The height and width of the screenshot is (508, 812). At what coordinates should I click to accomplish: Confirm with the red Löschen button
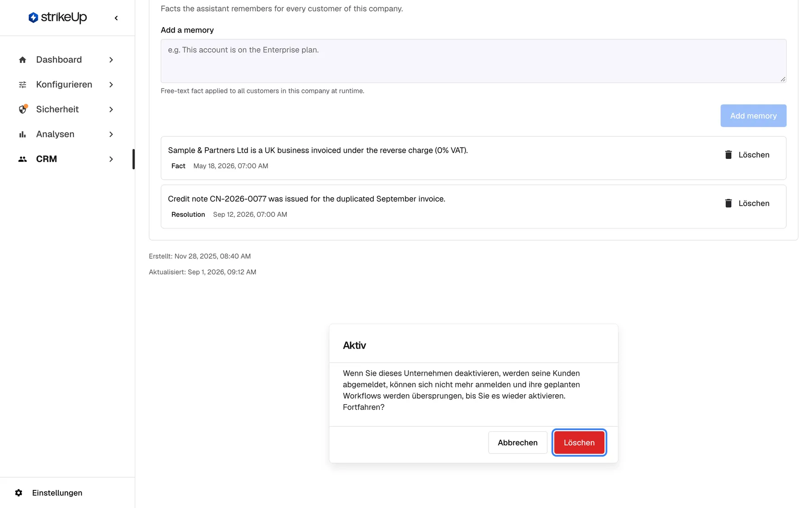pos(579,443)
